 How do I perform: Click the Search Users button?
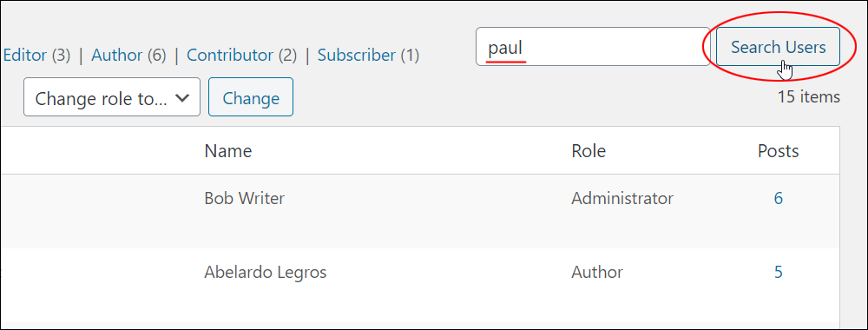pyautogui.click(x=778, y=47)
